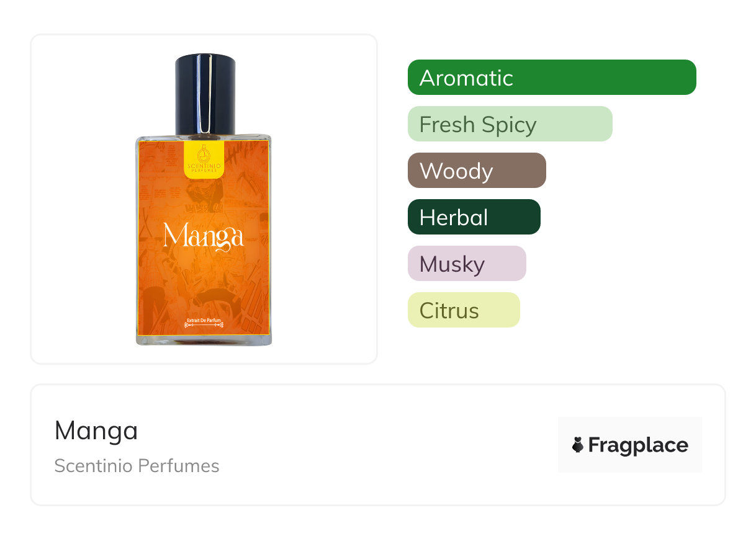Click the Fragplace logo

point(630,445)
